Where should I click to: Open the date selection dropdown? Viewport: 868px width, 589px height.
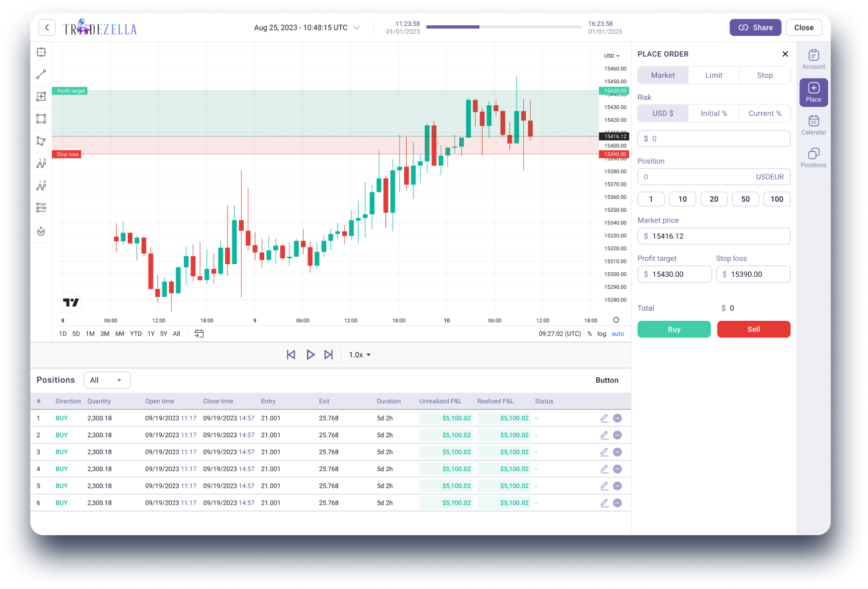click(307, 27)
